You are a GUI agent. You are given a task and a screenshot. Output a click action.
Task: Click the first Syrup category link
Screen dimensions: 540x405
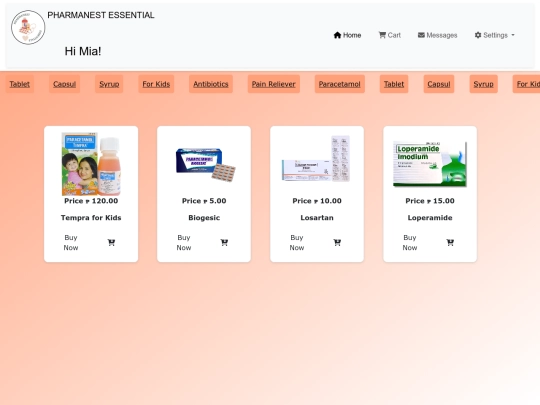pos(109,84)
